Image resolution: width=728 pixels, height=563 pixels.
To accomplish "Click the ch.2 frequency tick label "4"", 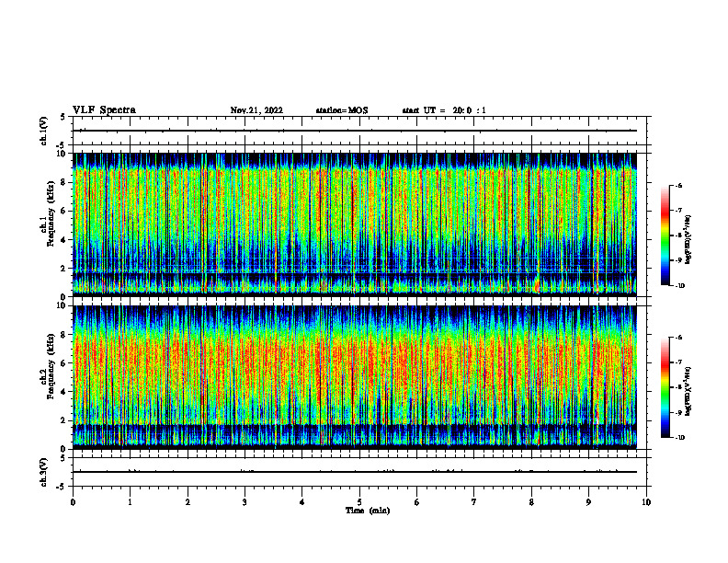I will pyautogui.click(x=64, y=392).
